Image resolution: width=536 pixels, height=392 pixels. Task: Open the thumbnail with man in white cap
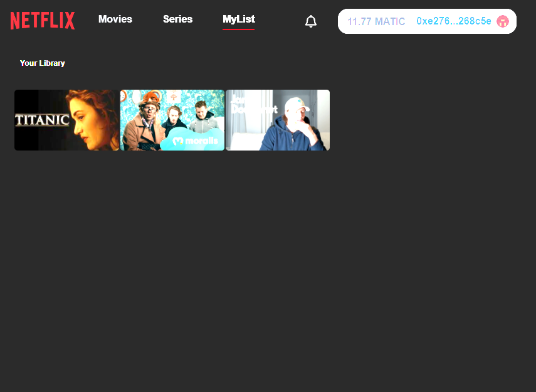click(x=278, y=120)
